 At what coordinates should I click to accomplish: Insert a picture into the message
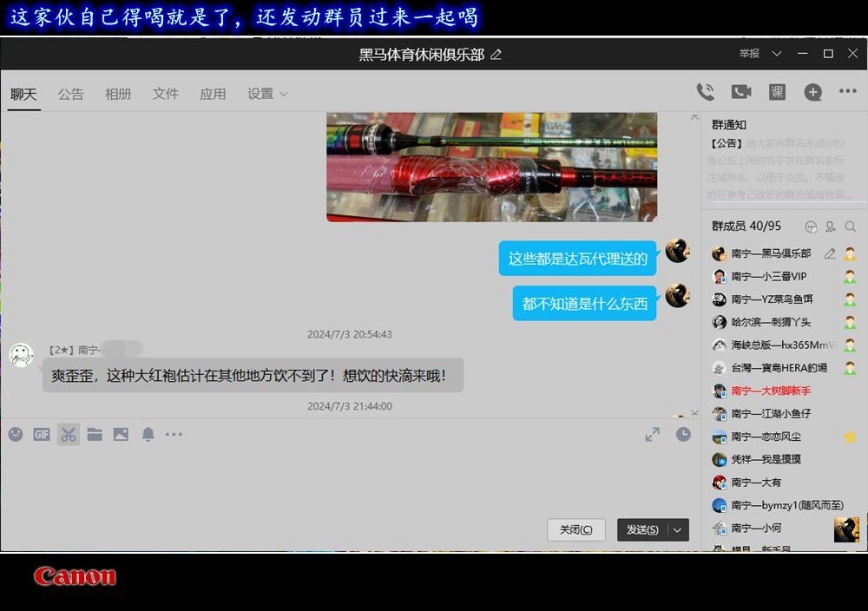(x=121, y=435)
